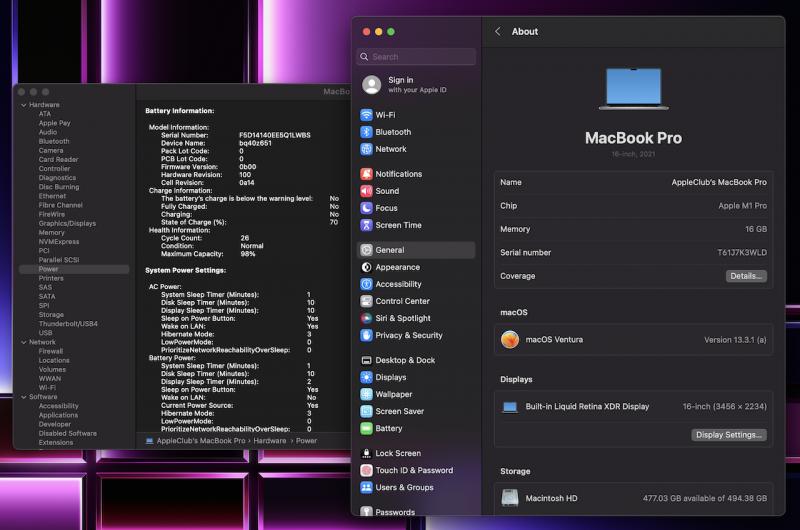Screen dimensions: 800x530
Task: Click the Apple ID avatar icon
Action: [x=372, y=85]
